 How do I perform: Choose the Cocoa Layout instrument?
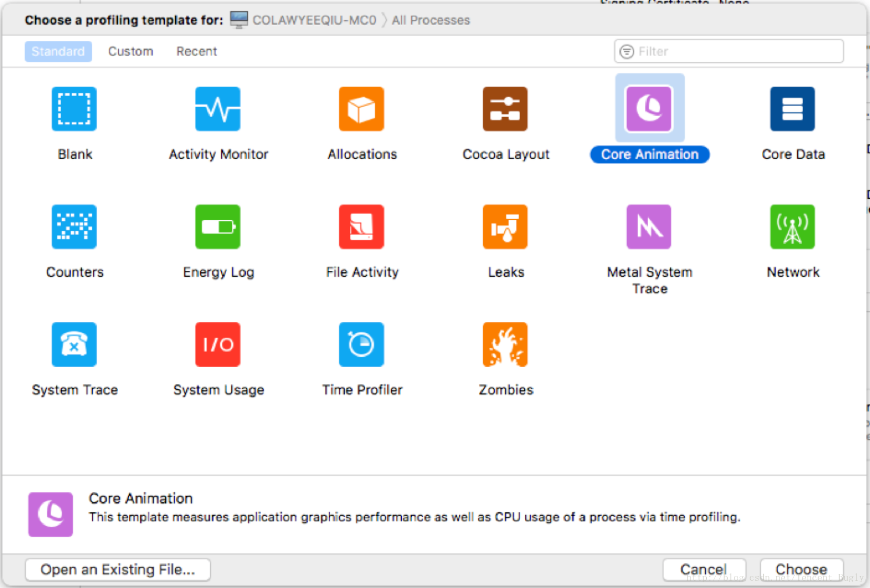505,109
